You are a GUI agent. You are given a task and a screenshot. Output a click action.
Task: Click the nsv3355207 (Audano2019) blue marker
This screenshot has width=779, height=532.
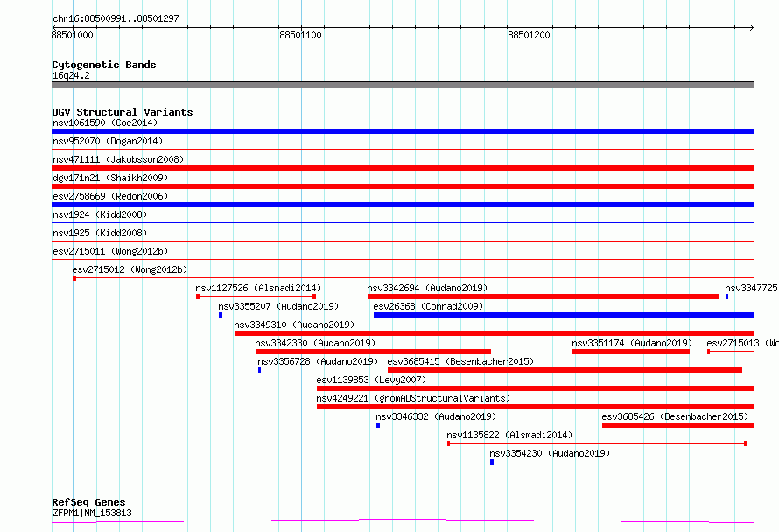pos(221,315)
